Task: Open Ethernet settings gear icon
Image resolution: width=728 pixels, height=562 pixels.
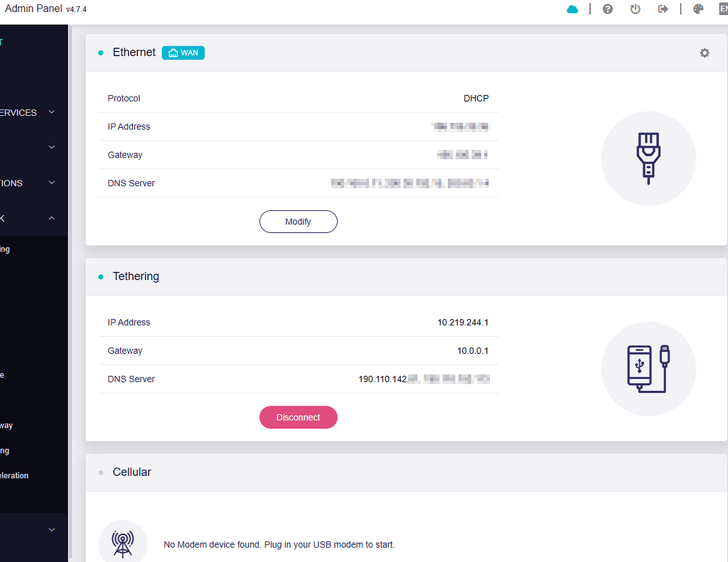Action: [x=705, y=53]
